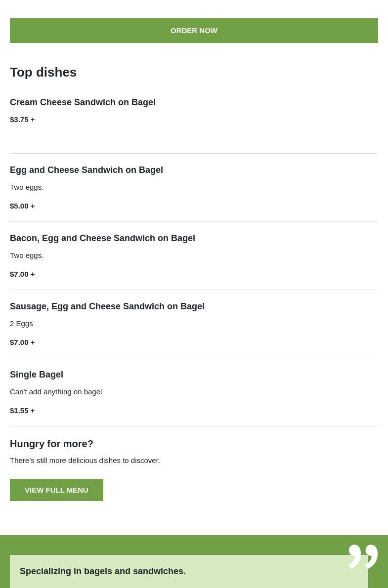Open Egg and Cheese Sandwich on Bagel
This screenshot has width=388, height=588.
coord(86,170)
